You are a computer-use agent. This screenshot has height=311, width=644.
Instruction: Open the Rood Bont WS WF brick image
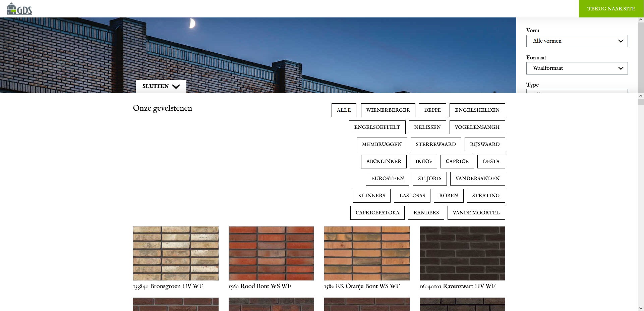pos(271,253)
